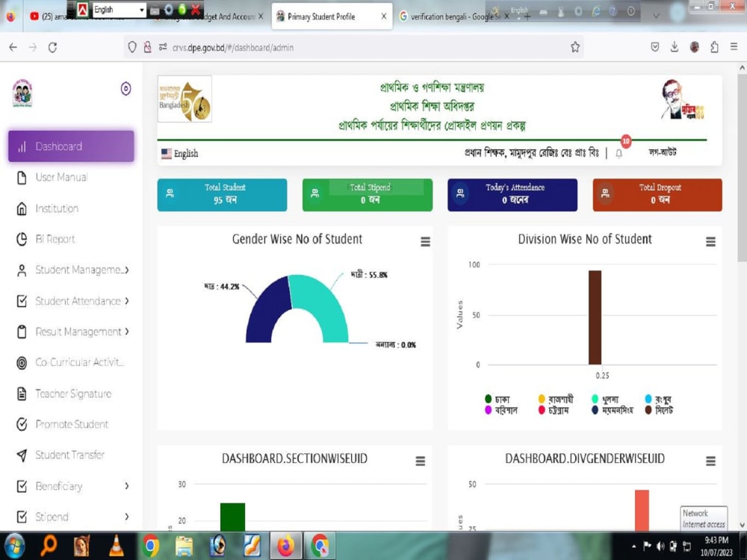Expand Student Management submenu chevron

[127, 270]
